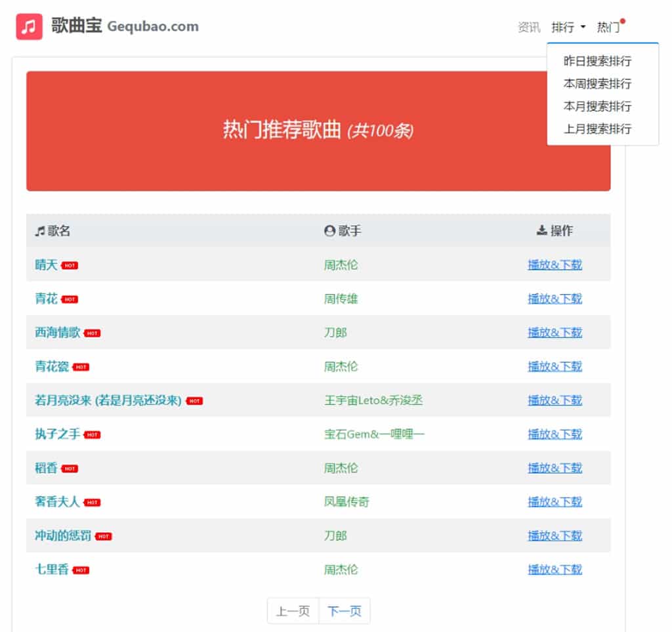The height and width of the screenshot is (632, 672).
Task: Go to next page with 下一页
Action: pos(345,611)
